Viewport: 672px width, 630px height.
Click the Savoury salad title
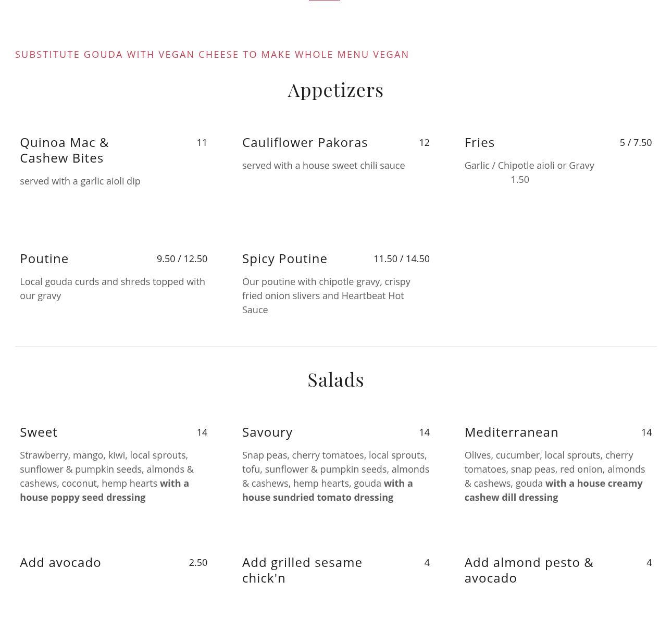tap(267, 432)
